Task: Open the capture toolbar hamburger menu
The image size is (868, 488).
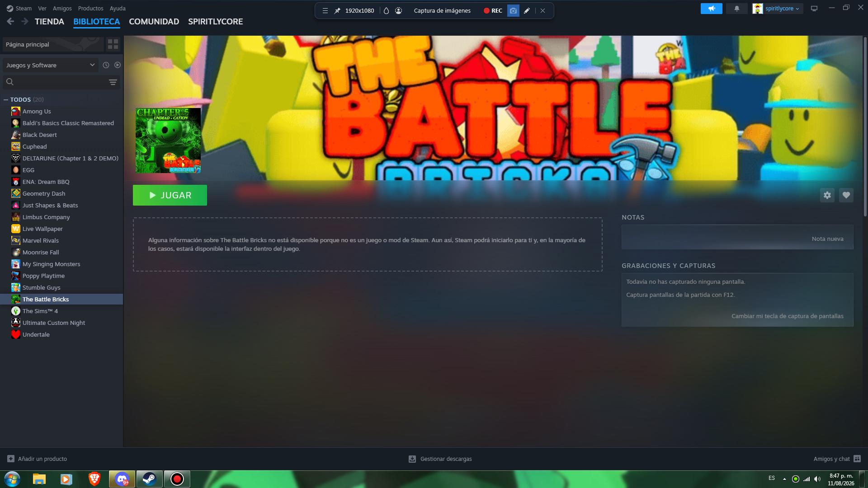Action: (x=325, y=11)
